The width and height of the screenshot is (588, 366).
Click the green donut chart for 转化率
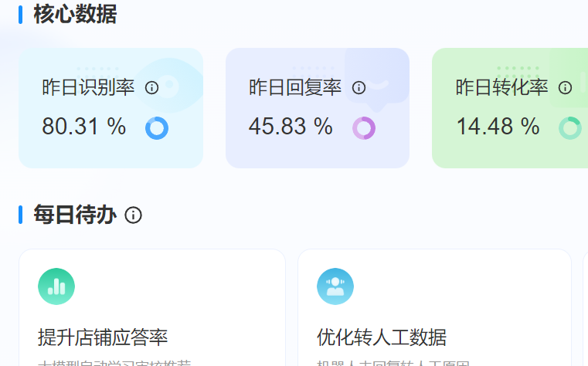point(570,128)
